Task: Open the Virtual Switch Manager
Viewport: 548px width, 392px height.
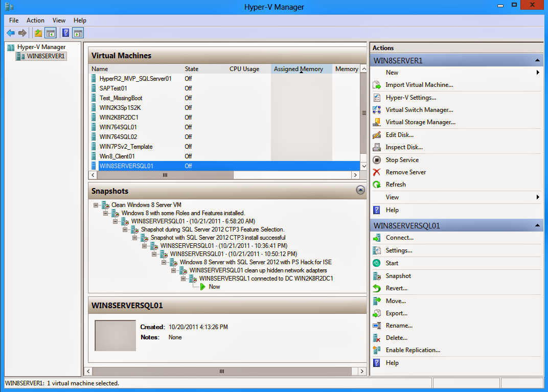Action: (420, 109)
